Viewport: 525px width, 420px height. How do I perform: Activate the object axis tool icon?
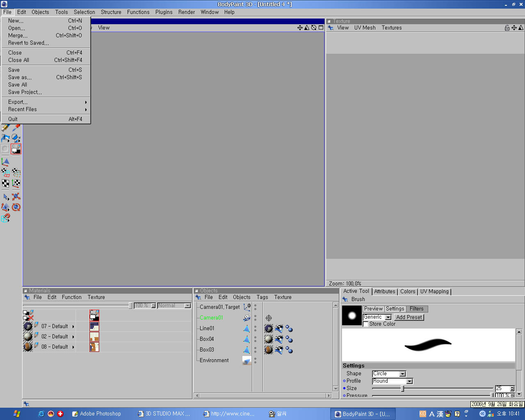click(5, 162)
